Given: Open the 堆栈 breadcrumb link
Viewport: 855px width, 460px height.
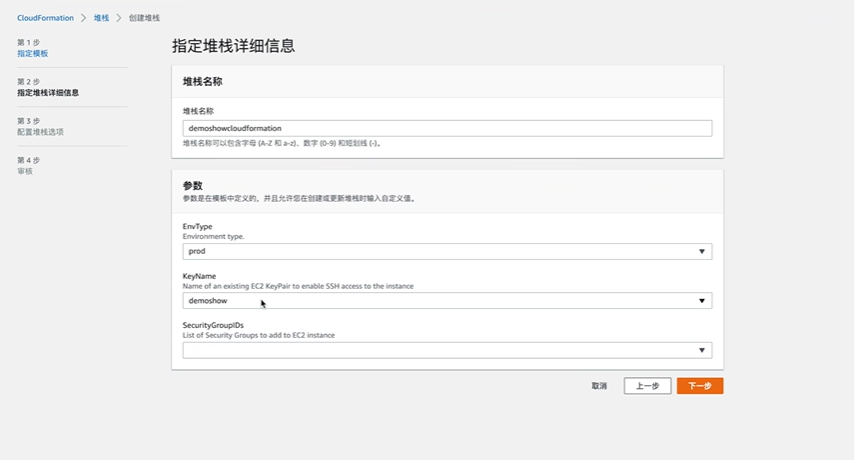Looking at the screenshot, I should (101, 18).
